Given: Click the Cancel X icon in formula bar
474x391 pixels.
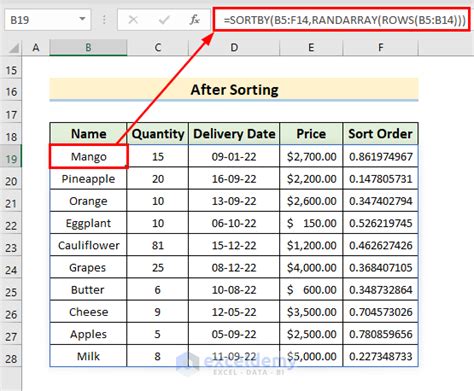Looking at the screenshot, I should point(133,20).
